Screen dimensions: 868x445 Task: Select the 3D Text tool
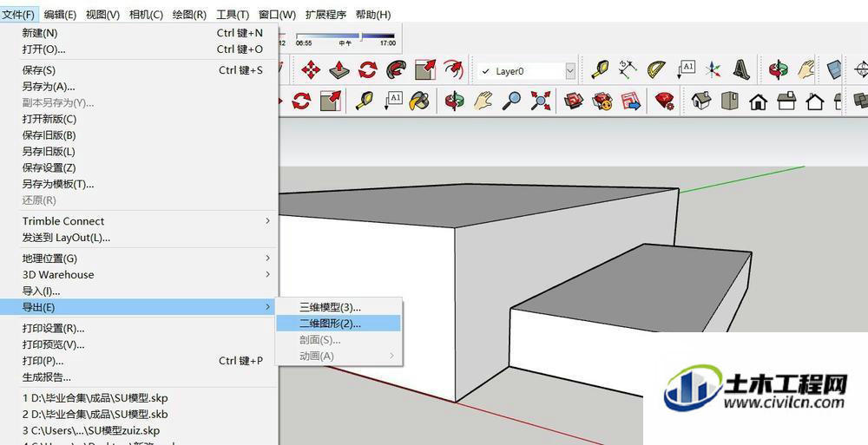coord(741,69)
